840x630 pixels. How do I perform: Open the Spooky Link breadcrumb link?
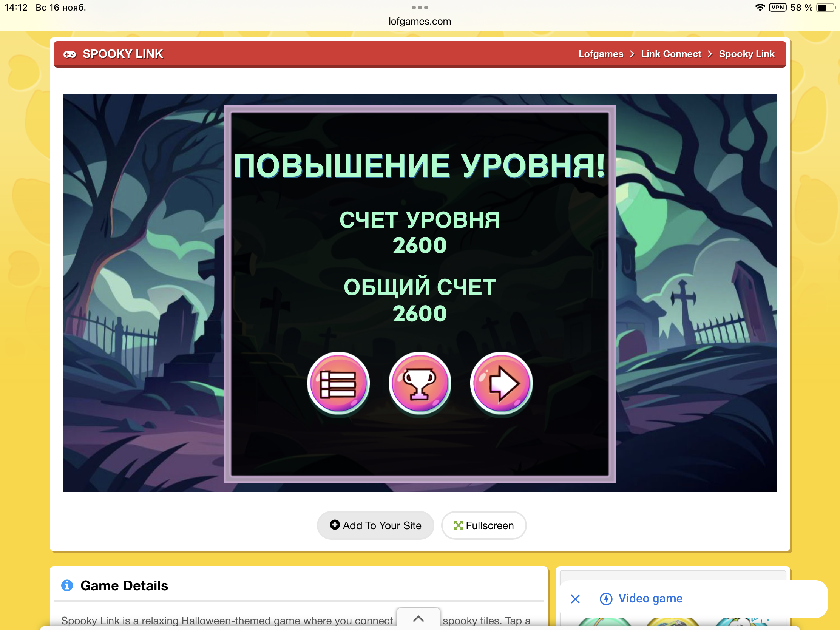coord(746,54)
